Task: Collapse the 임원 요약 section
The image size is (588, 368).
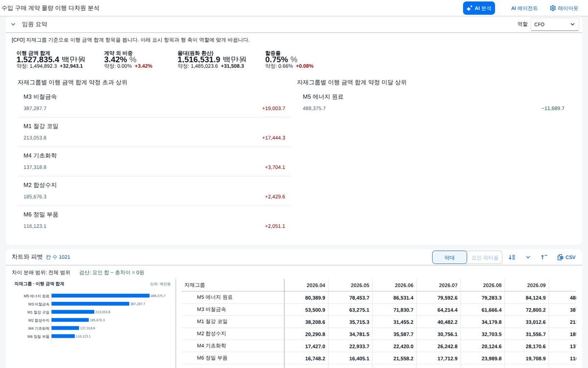Action: [13, 24]
